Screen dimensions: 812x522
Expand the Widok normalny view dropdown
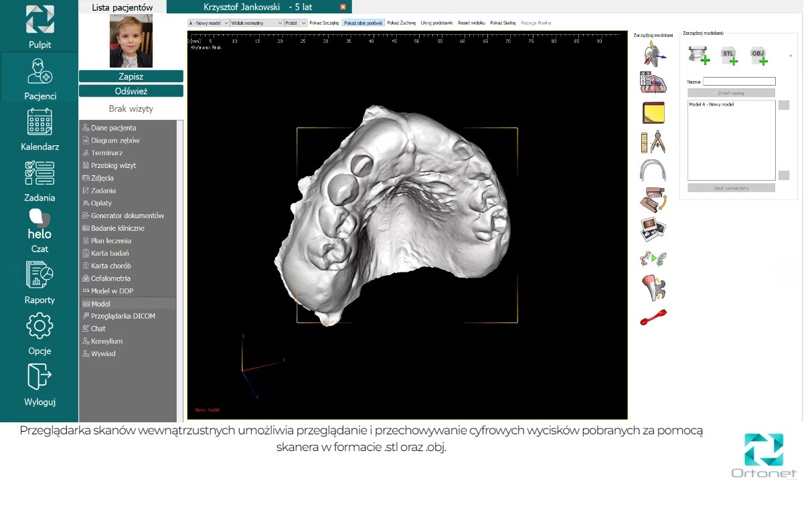click(x=257, y=23)
